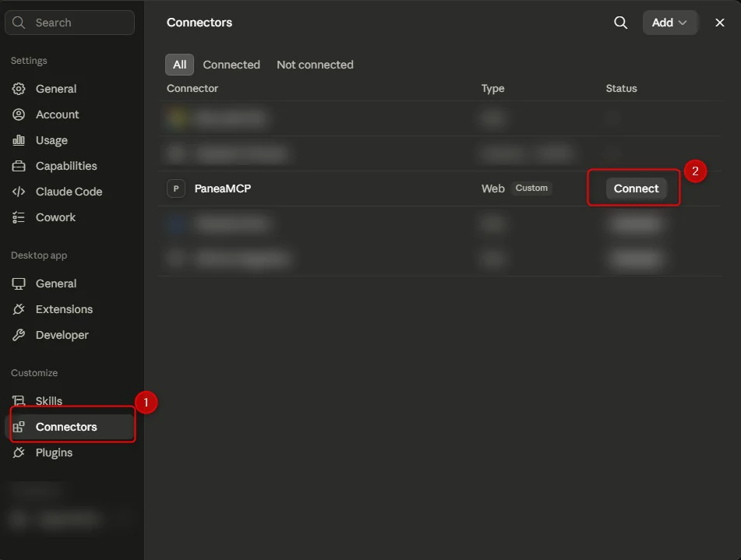741x560 pixels.
Task: Click the Connector column header
Action: (192, 88)
